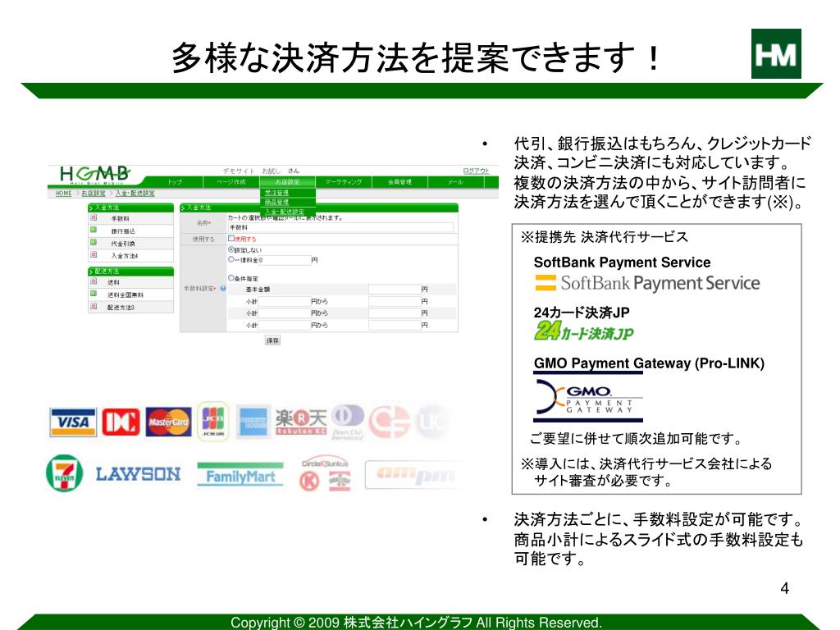
Task: Click the "SoftBank Payment Service" bold heading
Action: click(622, 262)
